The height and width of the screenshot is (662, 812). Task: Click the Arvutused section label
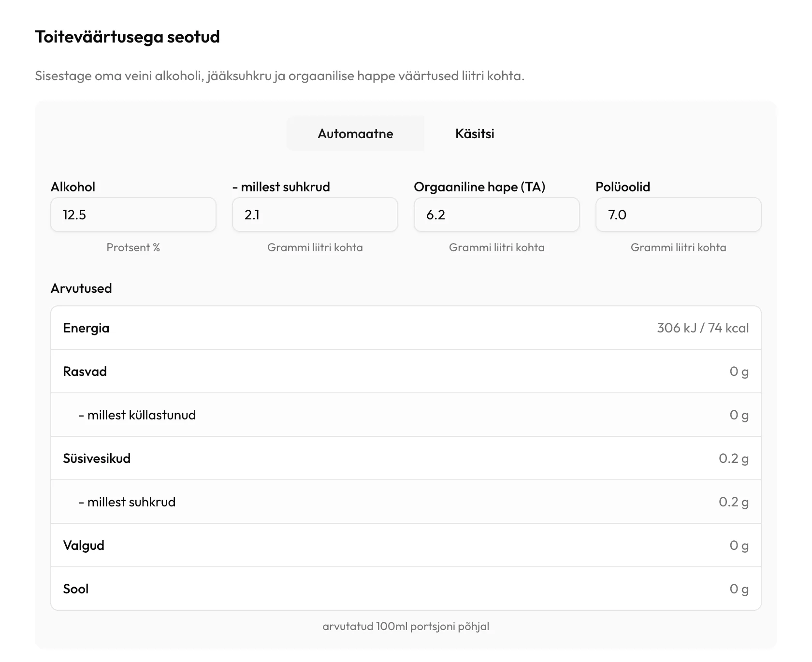[x=81, y=288]
